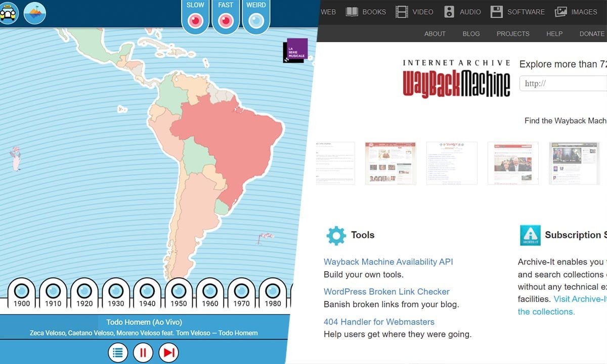Toggle the WEIRD mood switch
This screenshot has width=607, height=364.
[256, 21]
